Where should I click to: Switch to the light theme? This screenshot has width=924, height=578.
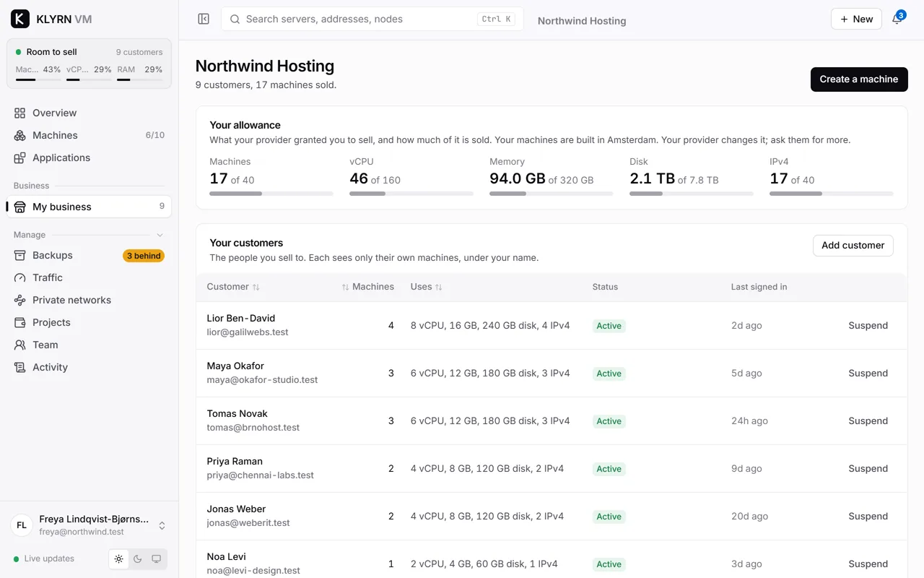[119, 558]
